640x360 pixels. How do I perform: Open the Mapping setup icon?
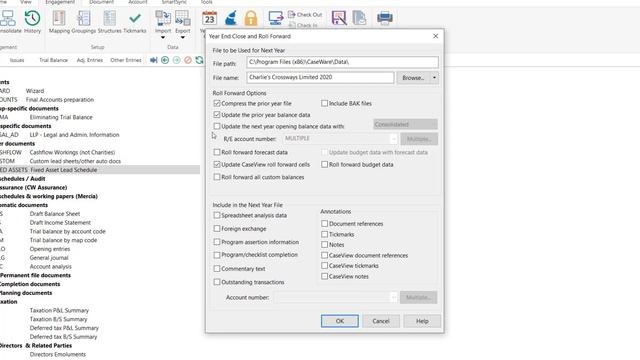click(59, 22)
